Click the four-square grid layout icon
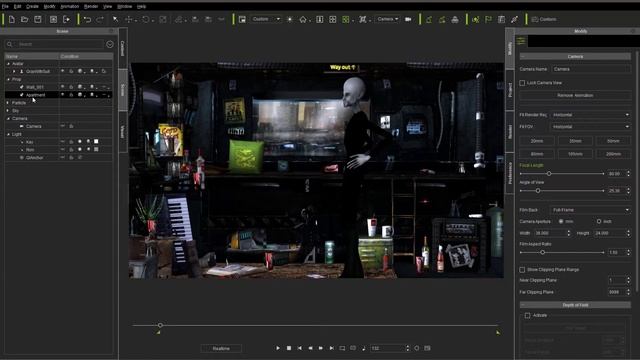640x360 pixels. [333, 19]
